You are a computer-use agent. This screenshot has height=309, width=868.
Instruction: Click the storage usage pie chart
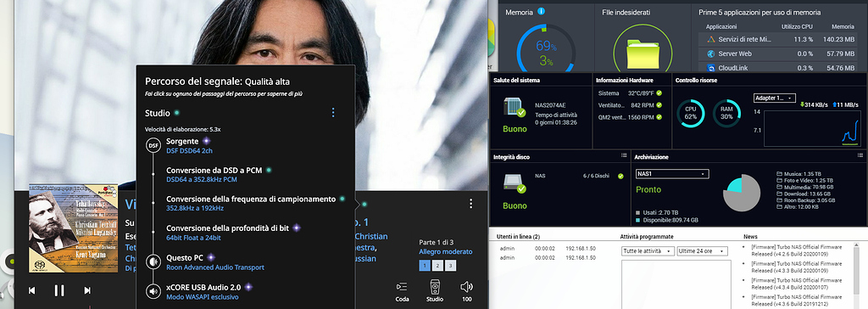[x=742, y=193]
